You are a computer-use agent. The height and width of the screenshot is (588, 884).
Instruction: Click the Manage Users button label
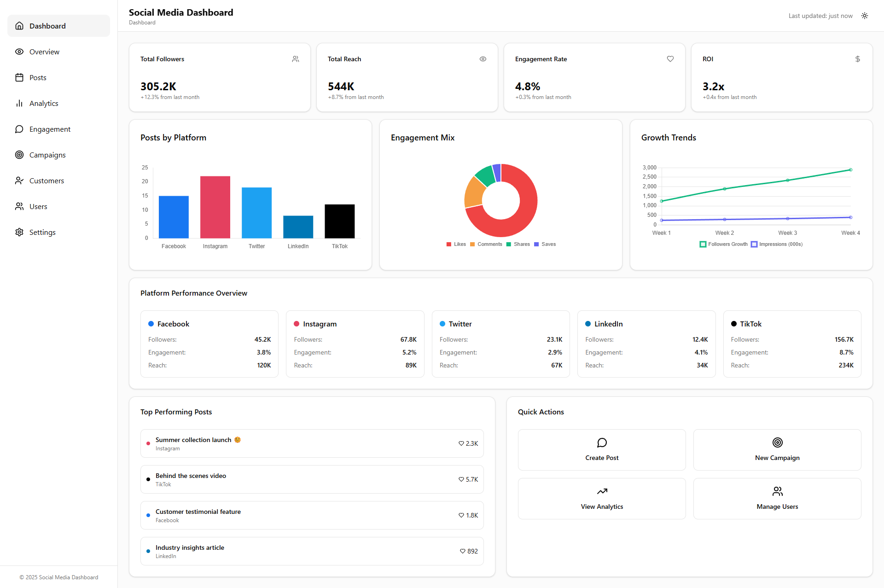(x=777, y=506)
